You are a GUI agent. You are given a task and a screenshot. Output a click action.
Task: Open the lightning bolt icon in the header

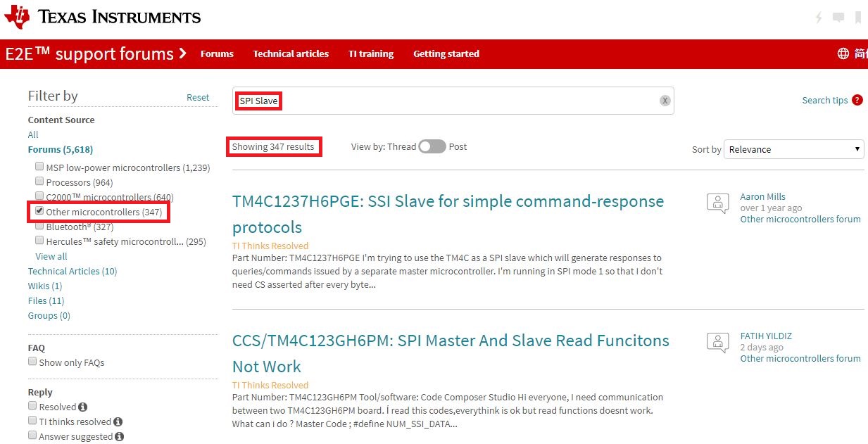click(x=819, y=18)
